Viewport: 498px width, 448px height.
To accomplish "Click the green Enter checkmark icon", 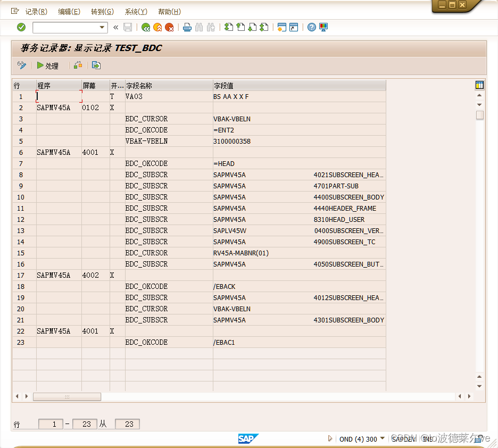I will (x=21, y=27).
